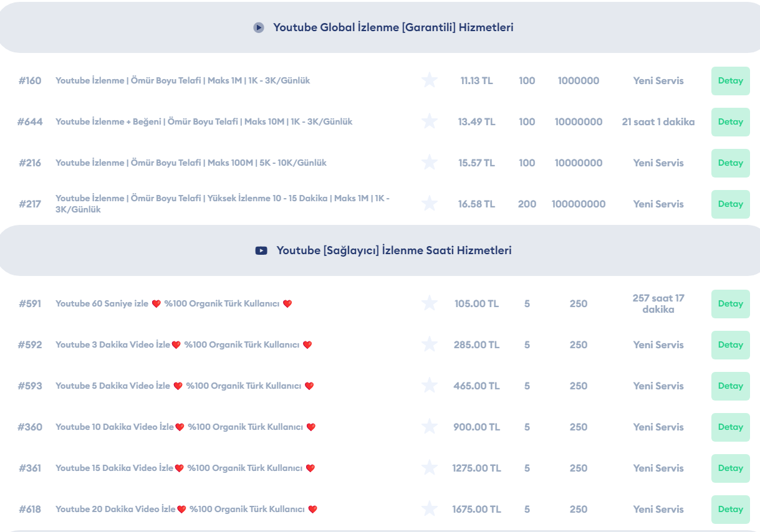Click the favorite star for service #160

[x=429, y=80]
